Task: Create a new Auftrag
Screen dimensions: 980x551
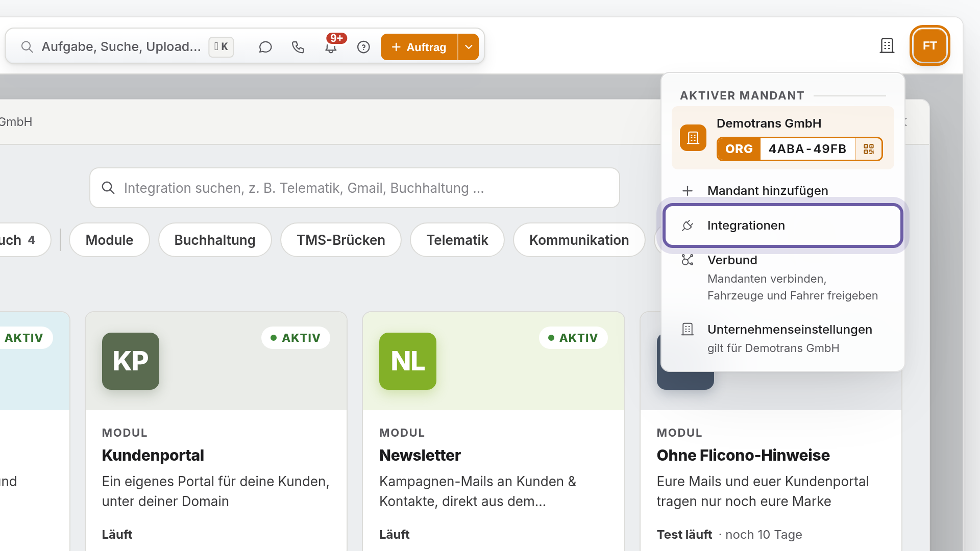Action: tap(419, 47)
